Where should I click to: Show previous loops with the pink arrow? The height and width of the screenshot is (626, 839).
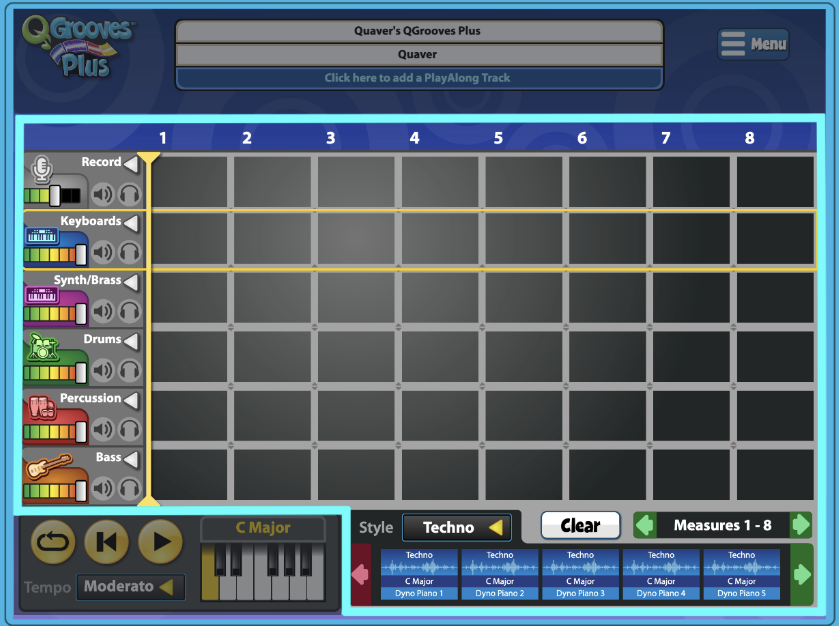tap(361, 574)
